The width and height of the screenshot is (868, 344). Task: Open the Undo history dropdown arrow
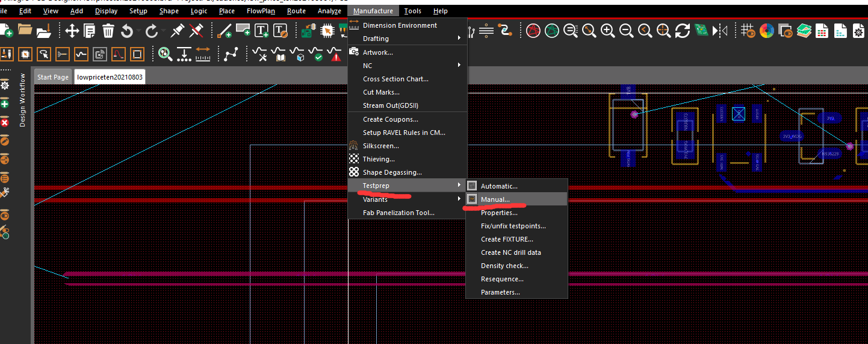(138, 31)
